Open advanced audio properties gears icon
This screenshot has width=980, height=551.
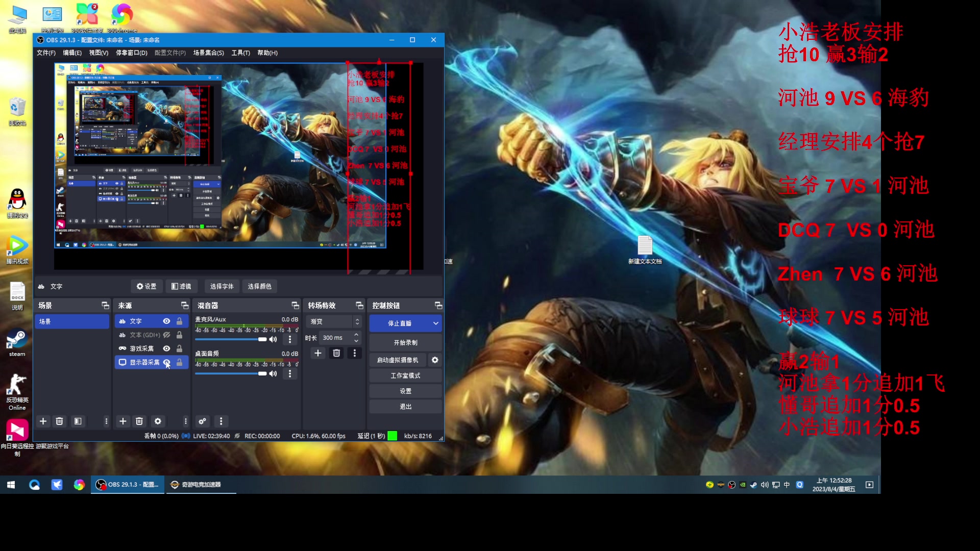click(x=203, y=421)
